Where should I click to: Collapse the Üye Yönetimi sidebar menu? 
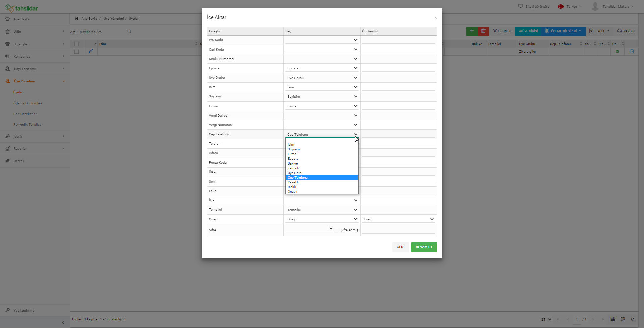coord(35,81)
